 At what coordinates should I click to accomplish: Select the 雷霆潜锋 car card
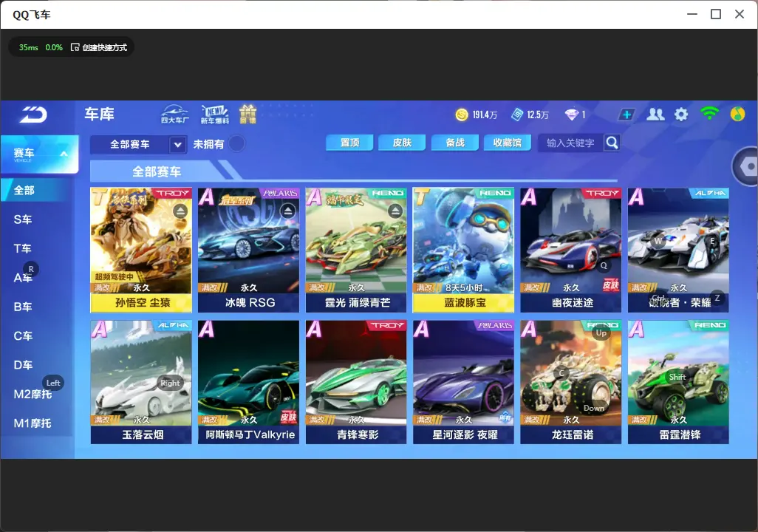[x=678, y=382]
